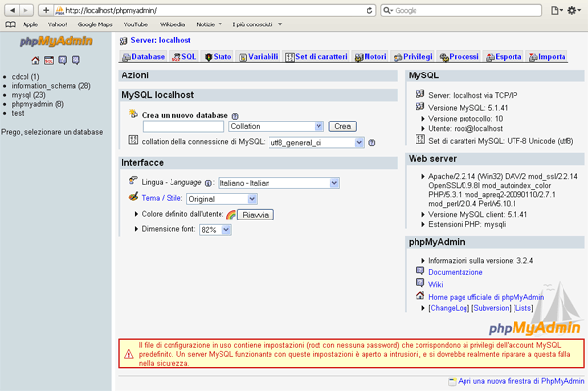This screenshot has height=391, width=588.
Task: Click the house icon beside Home page ufficiale
Action: [420, 295]
